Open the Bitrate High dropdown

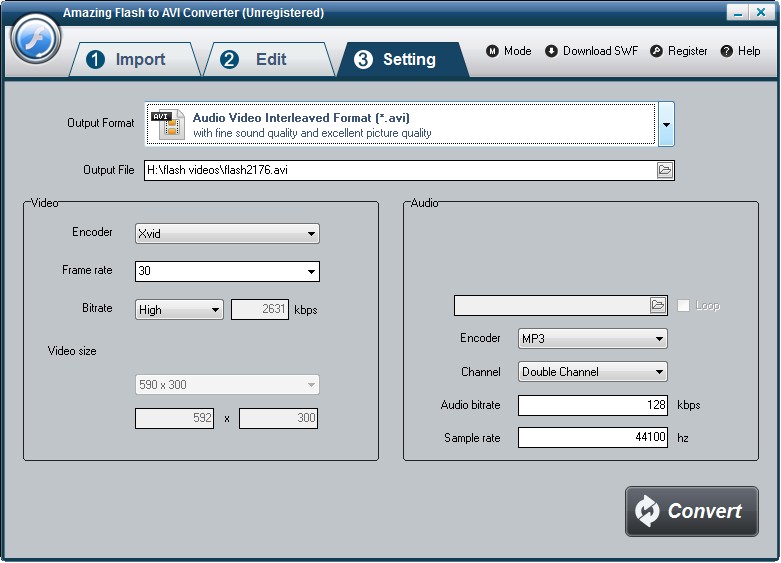pos(179,309)
